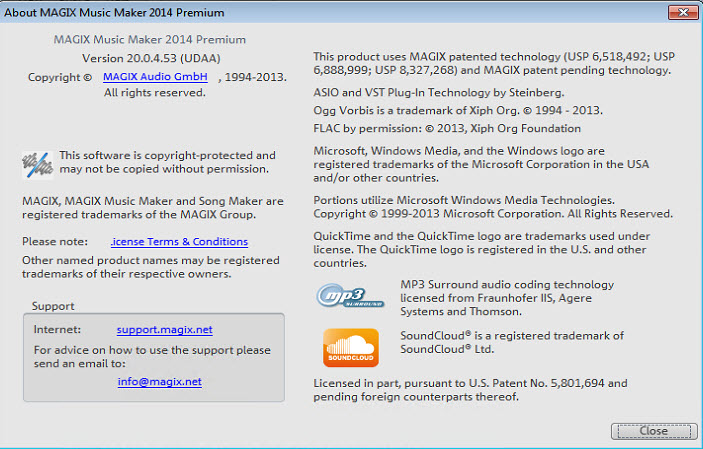Click the Please note: label
Viewport: 703px width, 449px height.
55,242
